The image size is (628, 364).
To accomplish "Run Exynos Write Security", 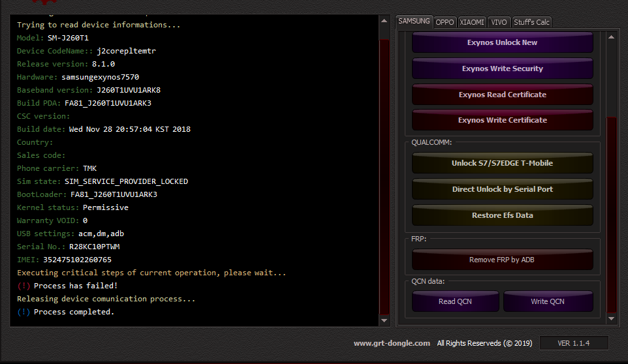I will point(502,68).
